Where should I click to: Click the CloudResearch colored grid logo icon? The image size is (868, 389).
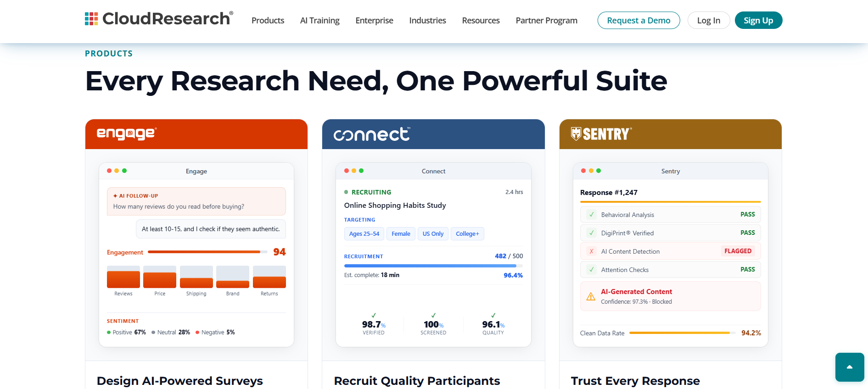coord(91,19)
